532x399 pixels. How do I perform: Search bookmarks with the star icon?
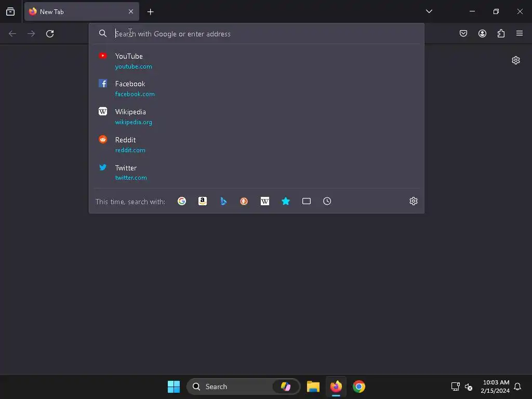pos(286,201)
